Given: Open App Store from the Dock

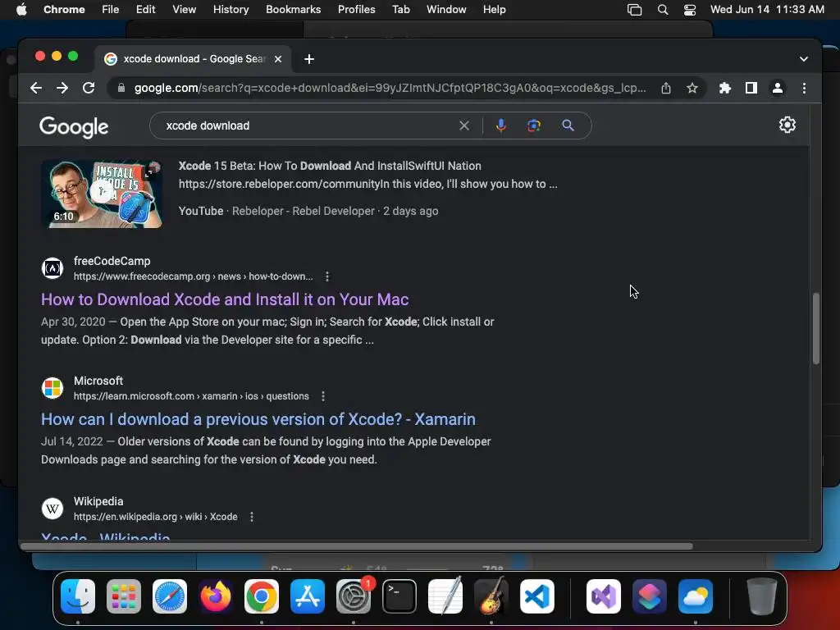Looking at the screenshot, I should (308, 596).
